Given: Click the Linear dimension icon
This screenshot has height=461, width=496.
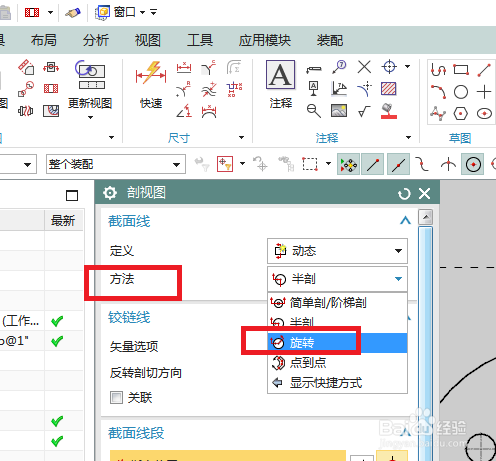Looking at the screenshot, I should point(184,67).
